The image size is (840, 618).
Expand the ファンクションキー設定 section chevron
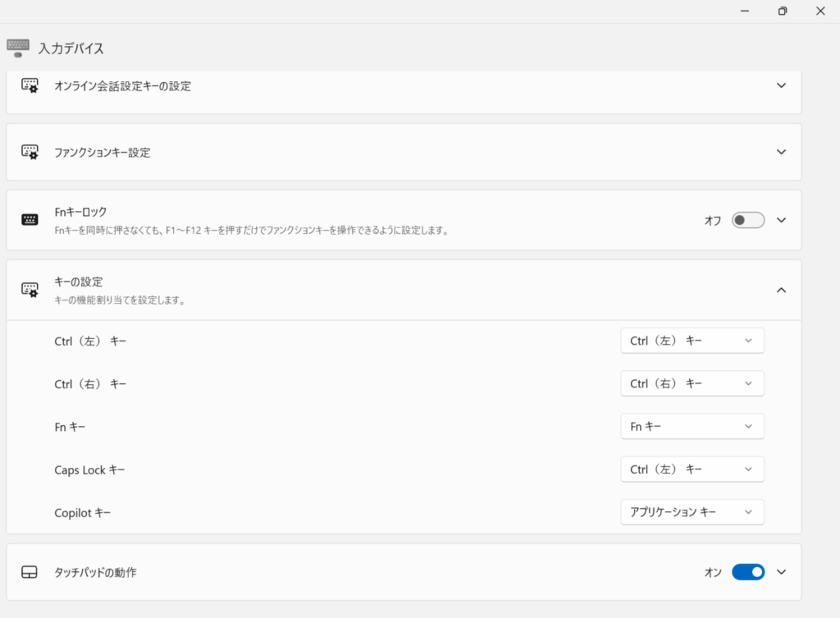tap(781, 152)
